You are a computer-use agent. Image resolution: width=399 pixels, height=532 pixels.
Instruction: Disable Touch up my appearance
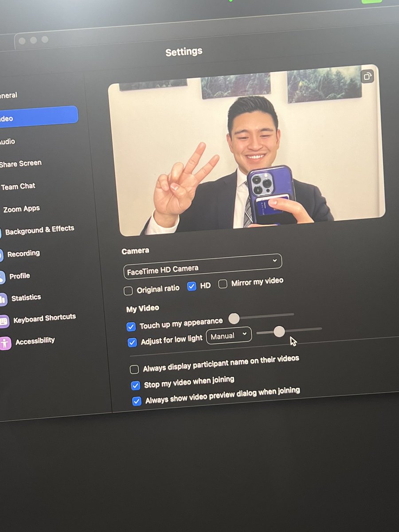(x=131, y=327)
